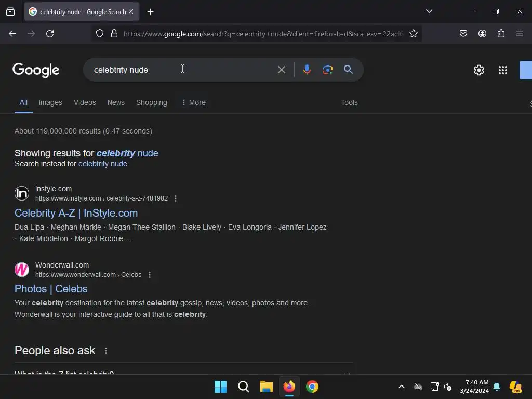532x399 pixels.
Task: Click the magnifier search button
Action: [348, 70]
